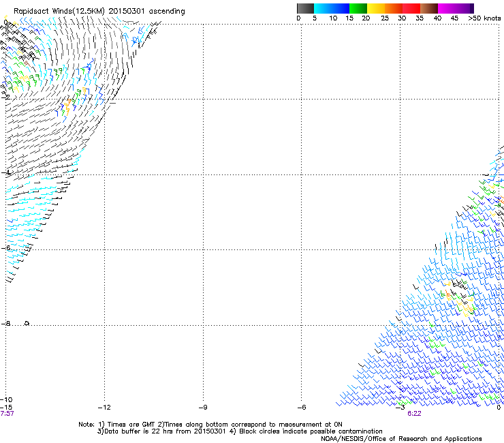Screen dimensions: 504x443
Task: Click the '10' legend tick label
Action: coord(333,18)
